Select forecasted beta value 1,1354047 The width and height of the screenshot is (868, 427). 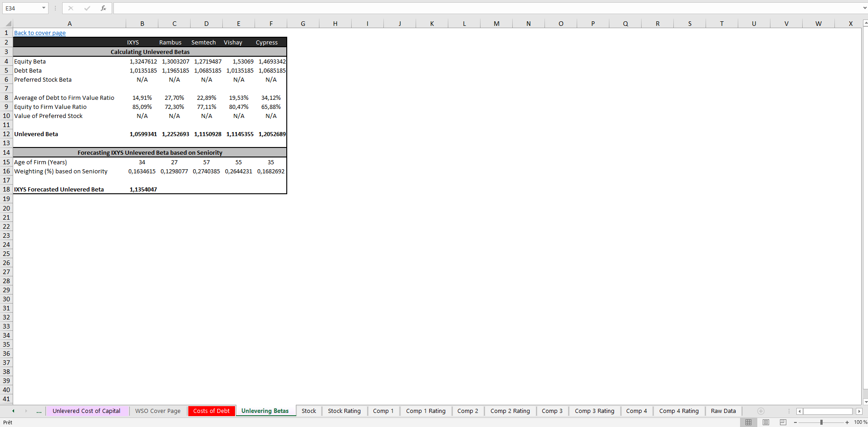142,190
